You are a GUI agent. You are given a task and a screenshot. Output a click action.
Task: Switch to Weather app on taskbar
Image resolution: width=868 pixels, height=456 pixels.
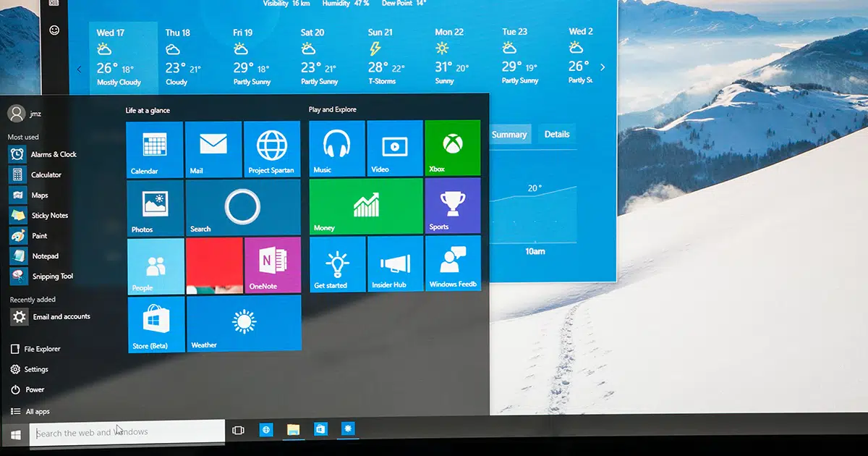click(348, 429)
